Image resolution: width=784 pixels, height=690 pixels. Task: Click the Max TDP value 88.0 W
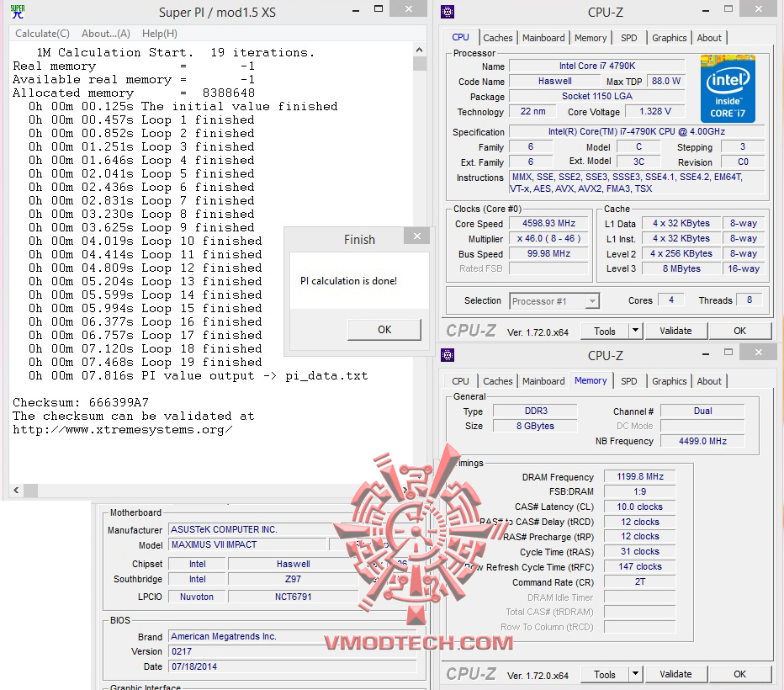click(666, 81)
